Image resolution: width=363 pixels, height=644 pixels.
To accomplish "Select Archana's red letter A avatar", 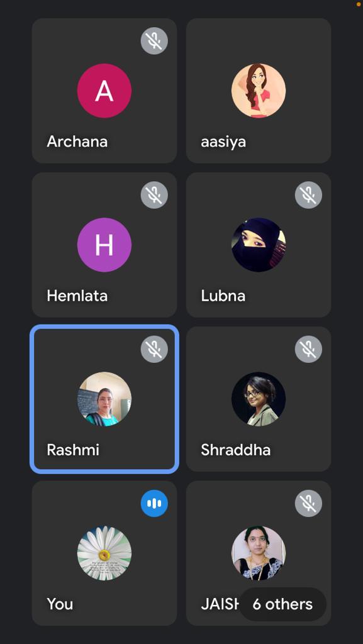I will (104, 91).
